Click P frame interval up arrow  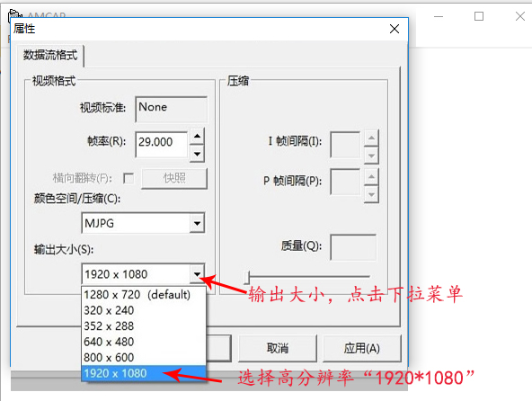coord(371,176)
